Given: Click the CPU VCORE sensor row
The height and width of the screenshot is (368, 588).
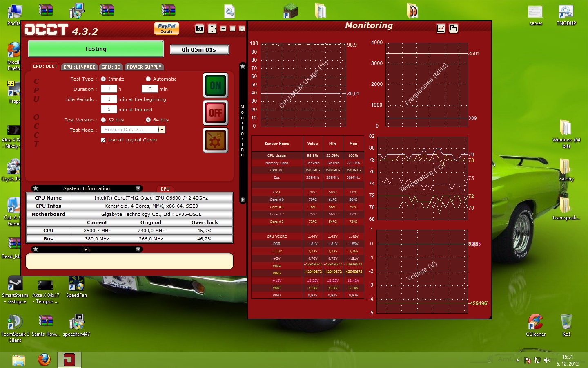Looking at the screenshot, I should [x=307, y=236].
